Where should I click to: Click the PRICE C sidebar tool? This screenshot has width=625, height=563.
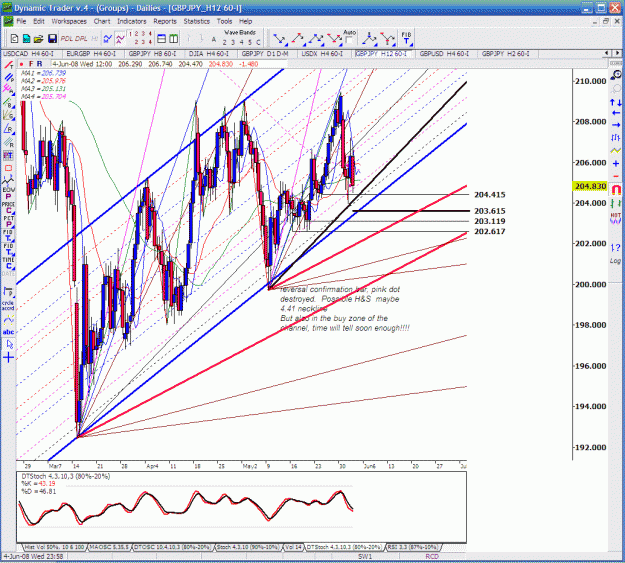tap(8, 207)
